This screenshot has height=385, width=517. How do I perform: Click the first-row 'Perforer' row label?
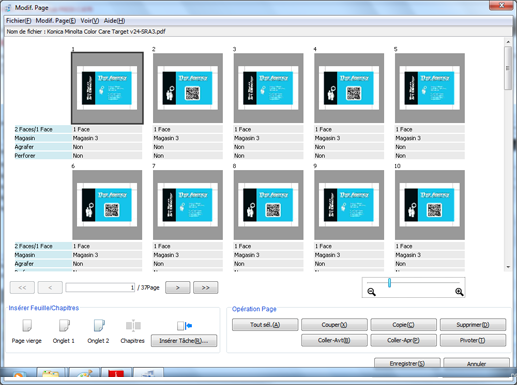coord(43,156)
